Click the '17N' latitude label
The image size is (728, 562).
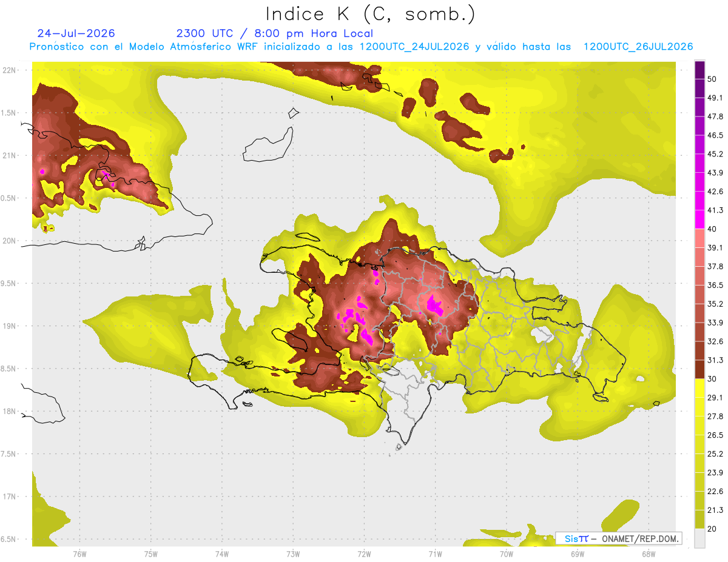pyautogui.click(x=8, y=497)
